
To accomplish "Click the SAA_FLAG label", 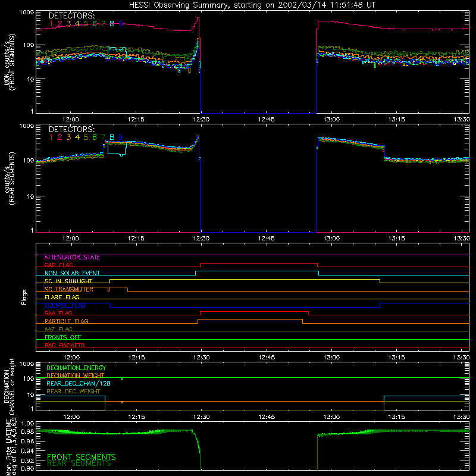I will pyautogui.click(x=58, y=314).
